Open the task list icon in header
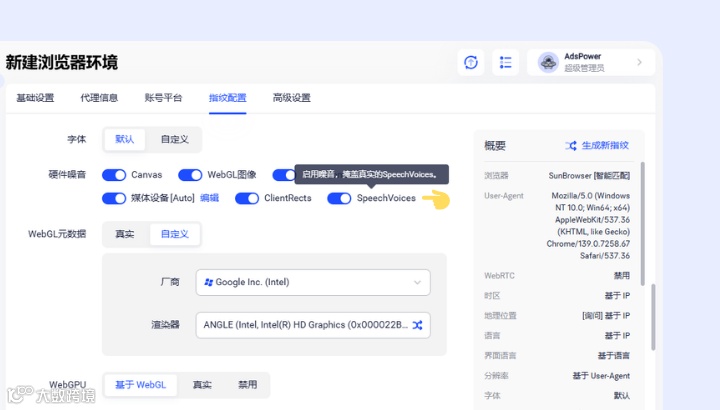Viewport: 720px width, 410px height. 505,62
